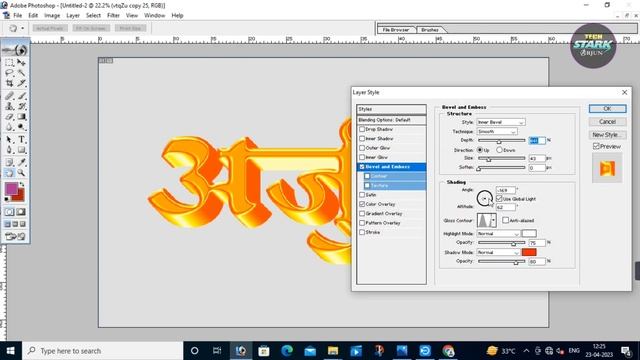
Task: Select the Down direction radio button
Action: [x=499, y=150]
